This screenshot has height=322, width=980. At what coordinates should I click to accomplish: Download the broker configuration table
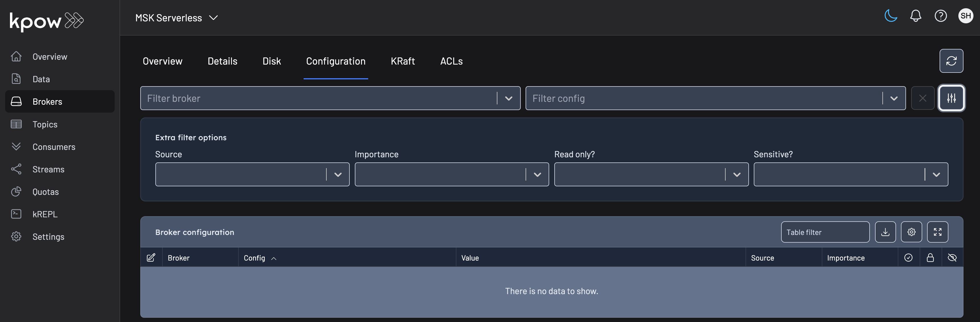pyautogui.click(x=885, y=232)
